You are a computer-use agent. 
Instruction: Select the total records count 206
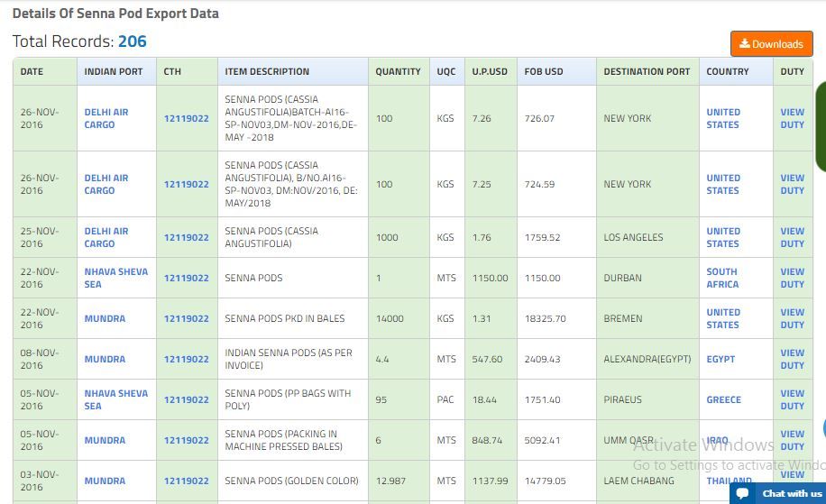coord(133,41)
